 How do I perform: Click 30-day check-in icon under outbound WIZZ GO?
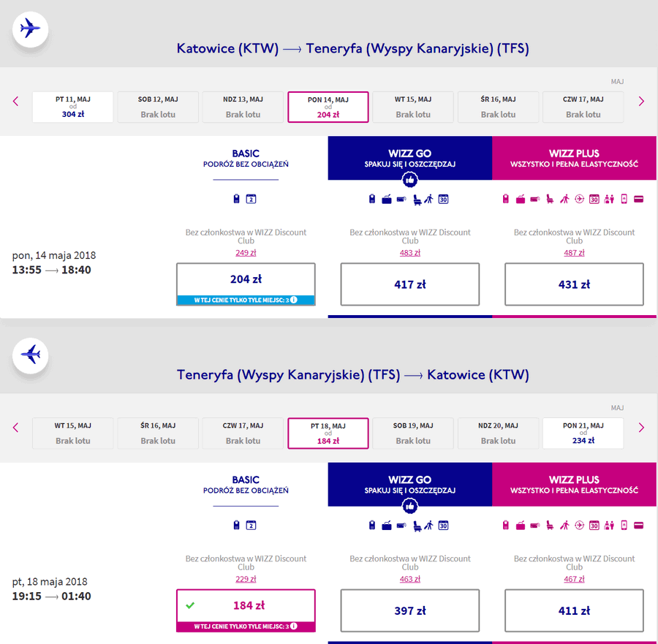coord(443,200)
